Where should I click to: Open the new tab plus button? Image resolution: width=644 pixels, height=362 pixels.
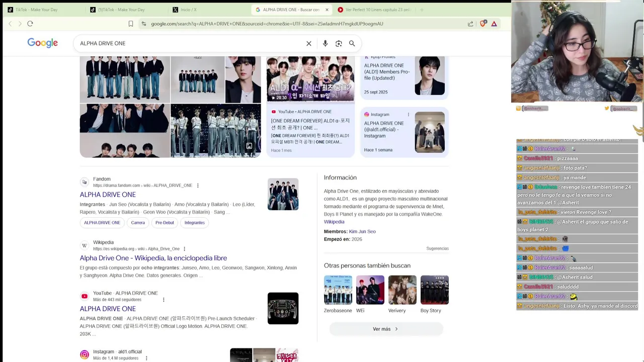422,10
